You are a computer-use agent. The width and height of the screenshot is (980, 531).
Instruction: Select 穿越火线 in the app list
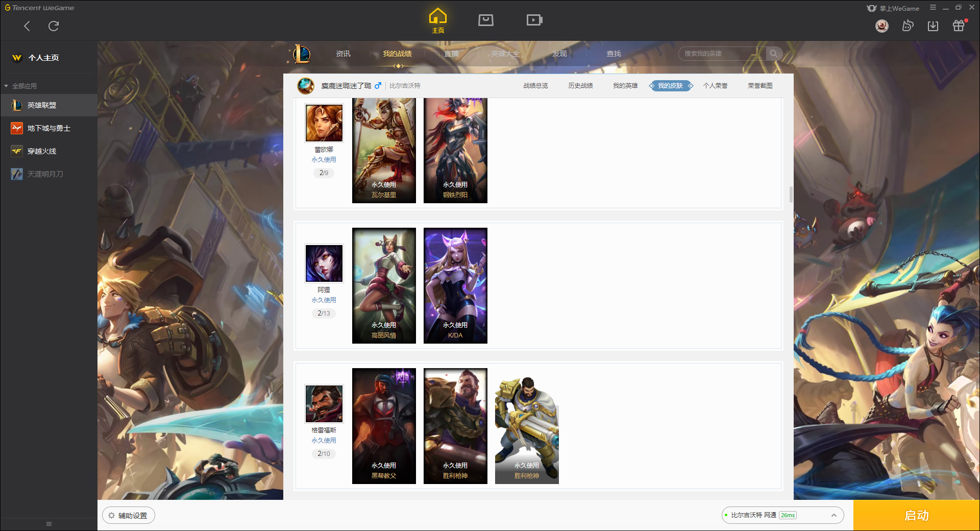(48, 151)
